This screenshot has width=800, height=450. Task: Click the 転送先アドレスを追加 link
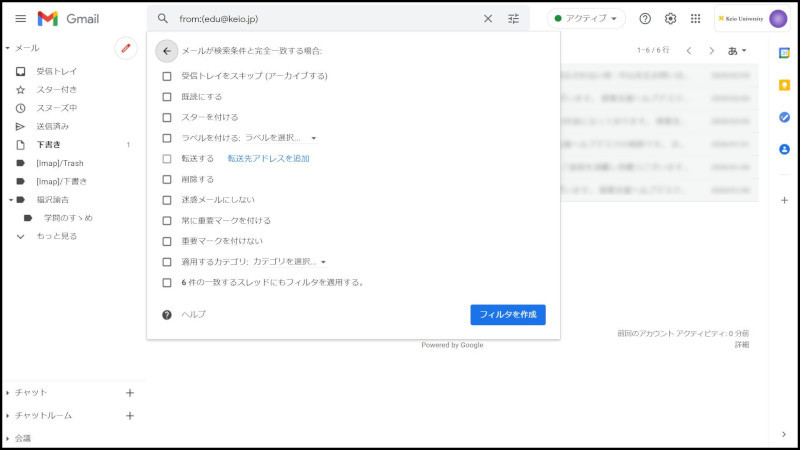[268, 159]
